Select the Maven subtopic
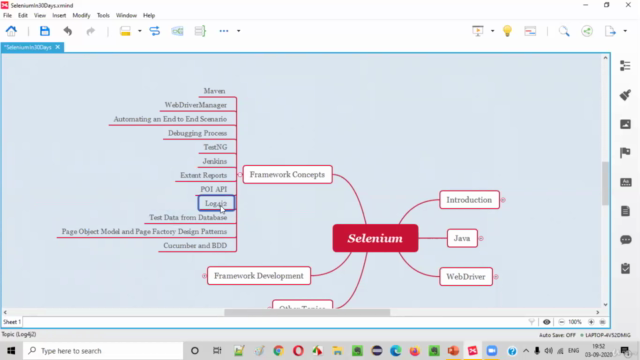 (214, 91)
